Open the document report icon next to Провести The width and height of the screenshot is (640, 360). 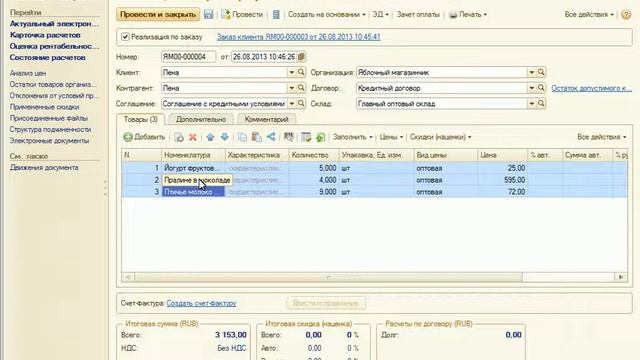click(x=276, y=14)
